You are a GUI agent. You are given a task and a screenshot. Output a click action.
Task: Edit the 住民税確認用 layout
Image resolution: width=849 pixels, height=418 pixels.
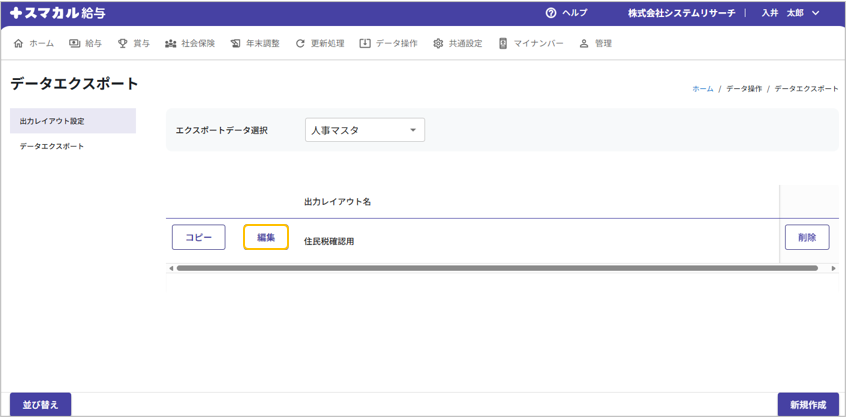(x=266, y=237)
